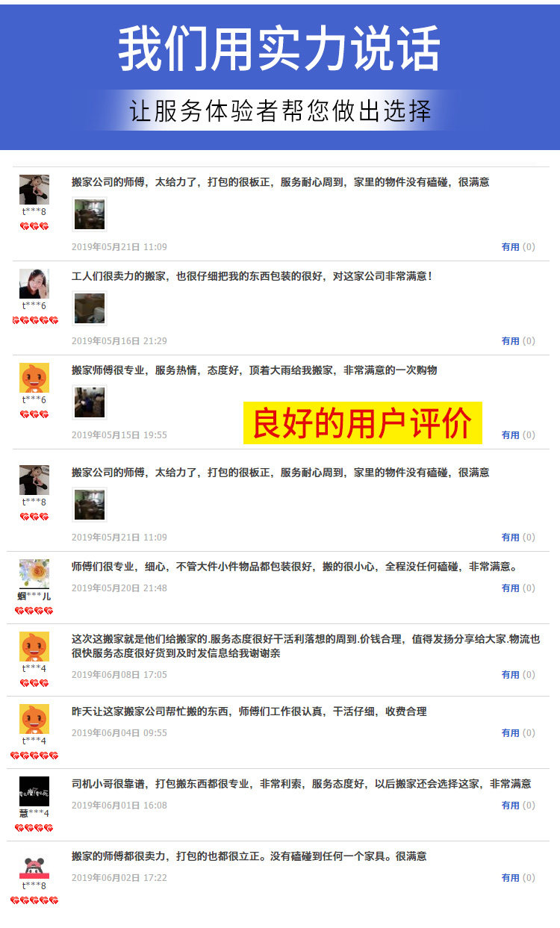Open the orange mascot avatar beside the 05月15日 review
Viewport: 560px width, 928px height.
(x=34, y=378)
